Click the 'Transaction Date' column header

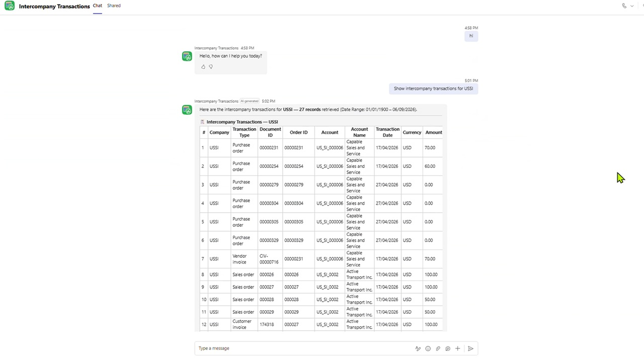387,132
